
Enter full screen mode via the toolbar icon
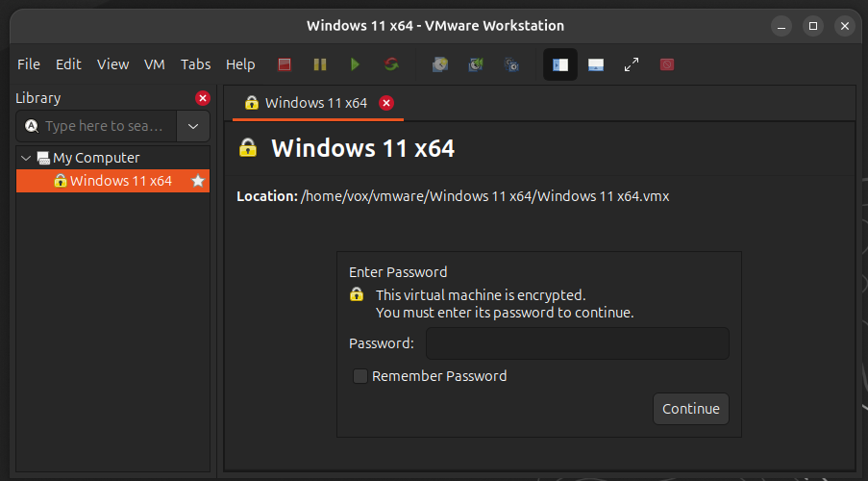pyautogui.click(x=632, y=64)
